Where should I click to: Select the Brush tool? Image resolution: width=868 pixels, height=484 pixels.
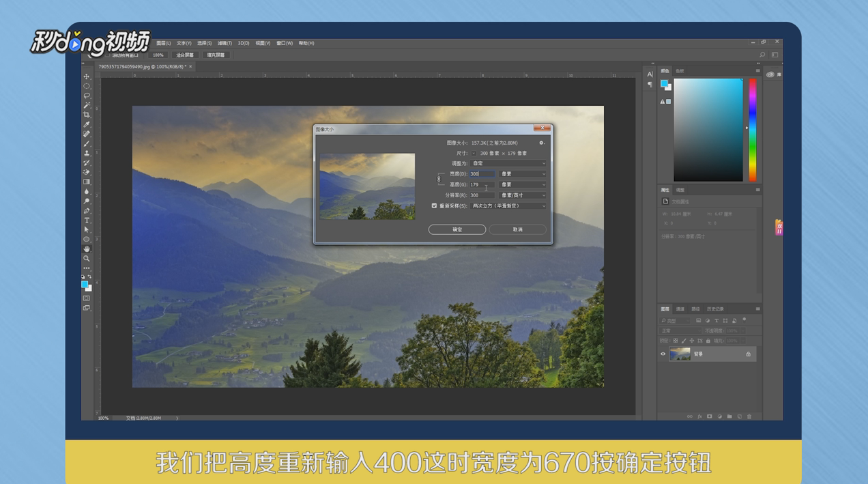coord(87,143)
